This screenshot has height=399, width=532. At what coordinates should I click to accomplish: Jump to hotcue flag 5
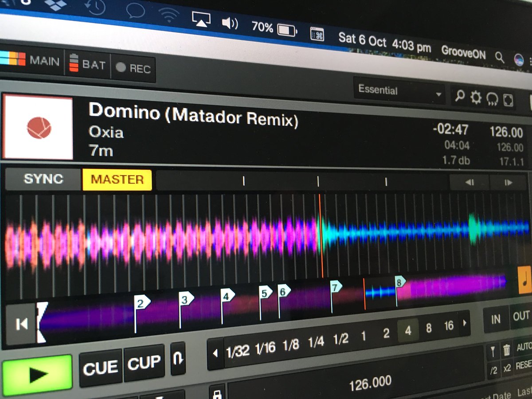tap(266, 293)
